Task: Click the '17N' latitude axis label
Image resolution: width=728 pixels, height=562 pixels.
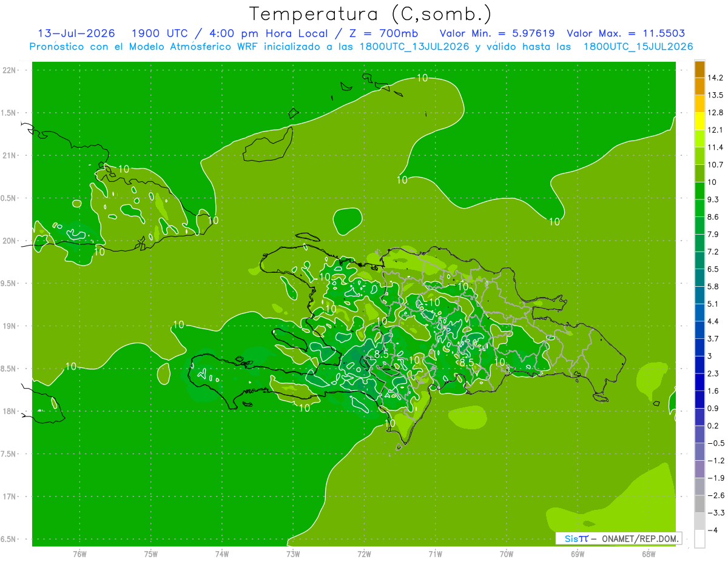Action: [10, 497]
